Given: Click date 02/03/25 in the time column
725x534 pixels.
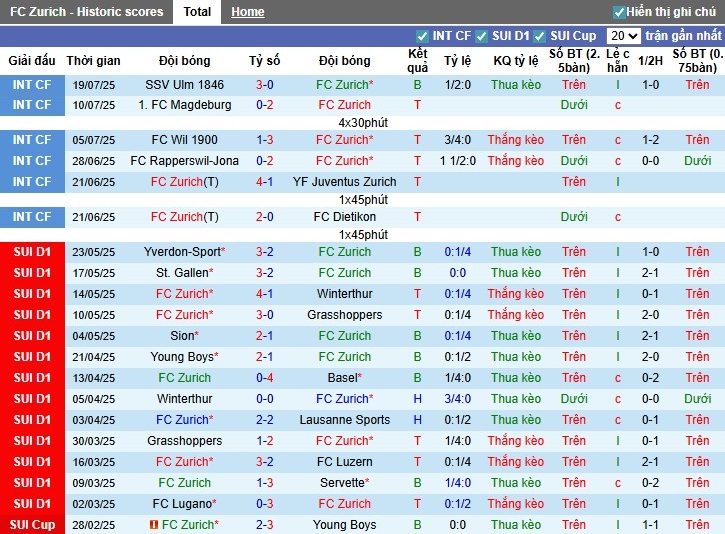Looking at the screenshot, I should [93, 504].
